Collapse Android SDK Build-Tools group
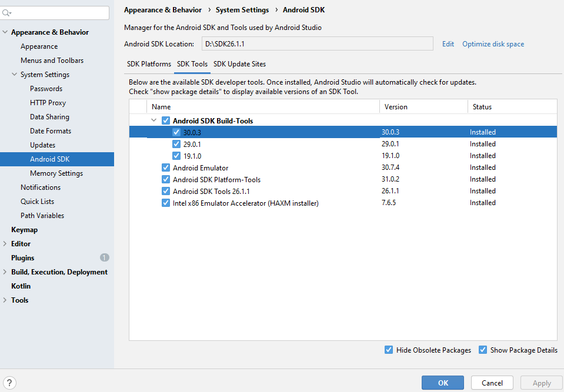564x392 pixels. point(154,120)
